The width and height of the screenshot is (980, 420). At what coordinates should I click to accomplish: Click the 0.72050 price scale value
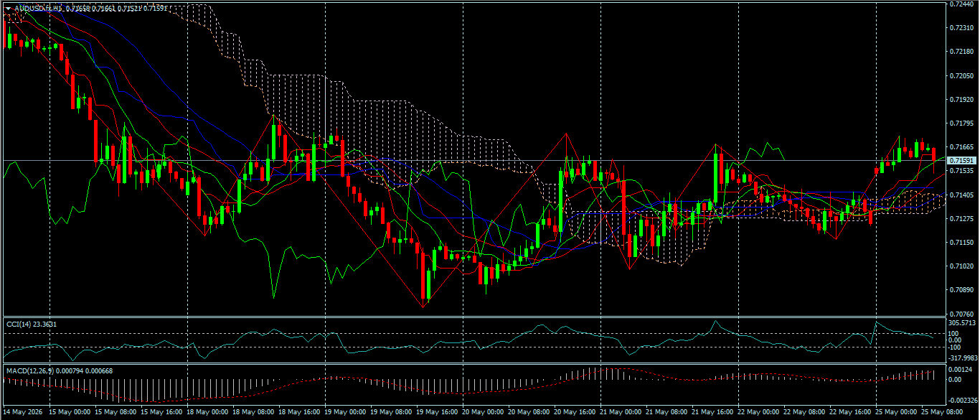click(x=961, y=75)
